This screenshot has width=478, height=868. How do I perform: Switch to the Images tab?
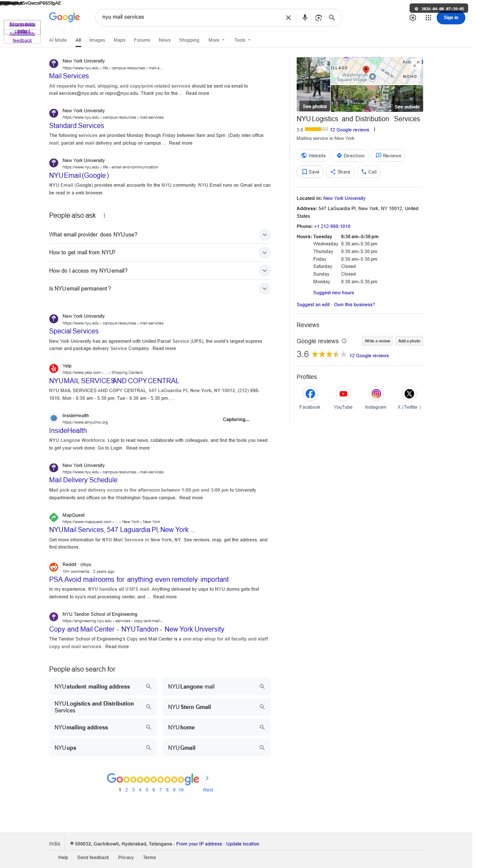tap(97, 40)
